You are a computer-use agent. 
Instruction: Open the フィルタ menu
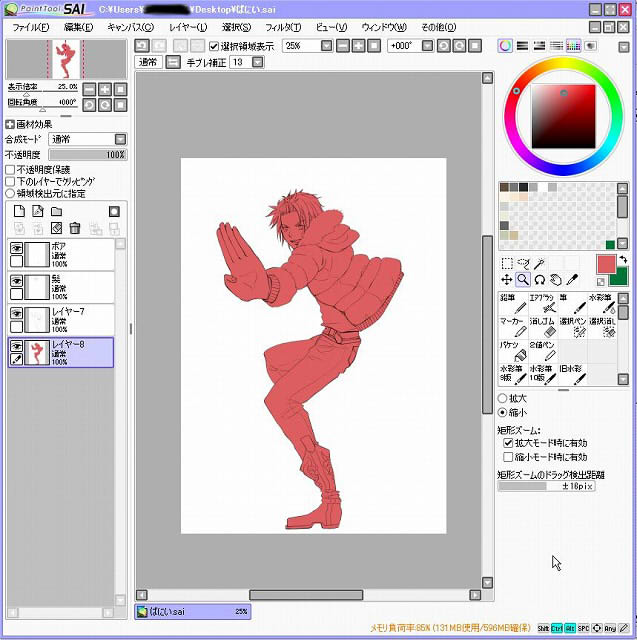coord(283,27)
